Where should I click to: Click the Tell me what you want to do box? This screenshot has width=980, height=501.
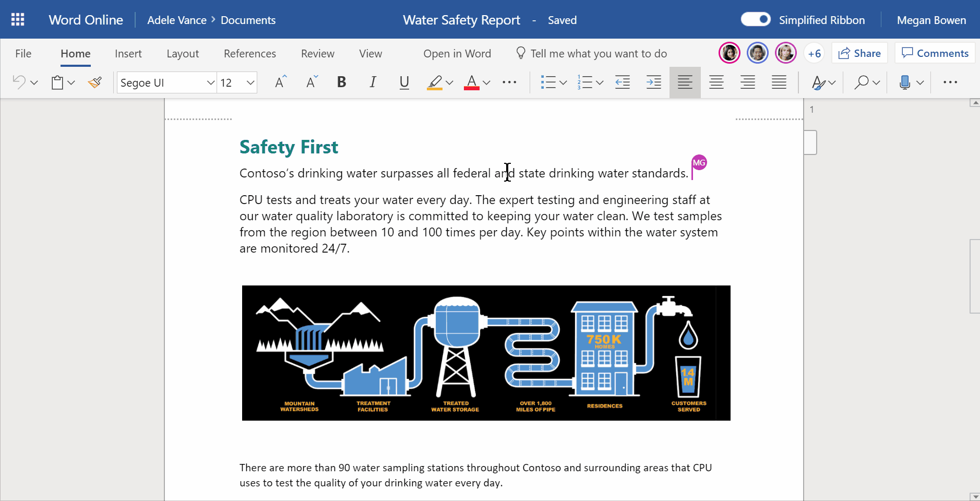pyautogui.click(x=592, y=54)
